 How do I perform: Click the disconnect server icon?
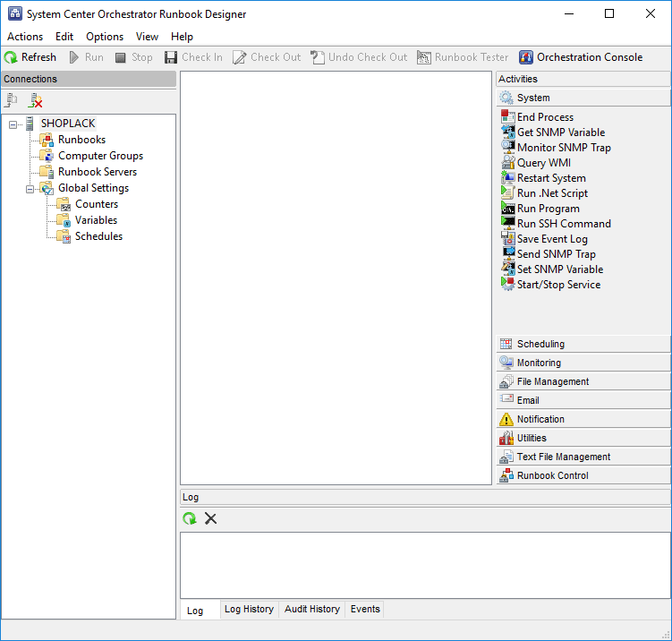[x=35, y=100]
